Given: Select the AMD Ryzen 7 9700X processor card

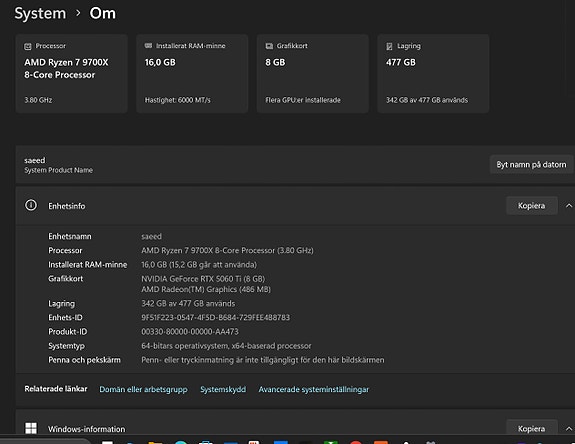Looking at the screenshot, I should (72, 74).
